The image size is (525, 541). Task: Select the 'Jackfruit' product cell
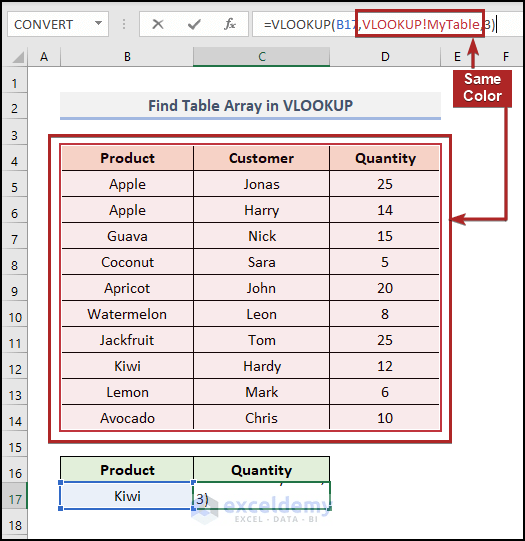(127, 340)
